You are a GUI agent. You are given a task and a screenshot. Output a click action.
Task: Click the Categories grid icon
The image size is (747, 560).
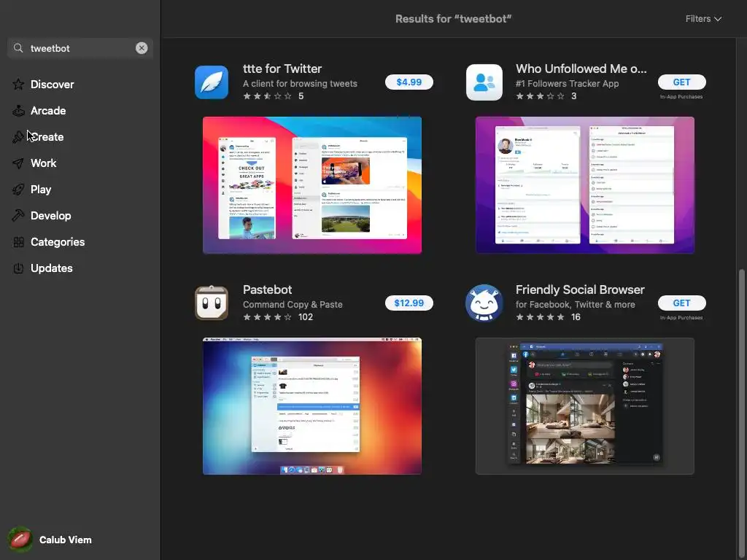[18, 242]
